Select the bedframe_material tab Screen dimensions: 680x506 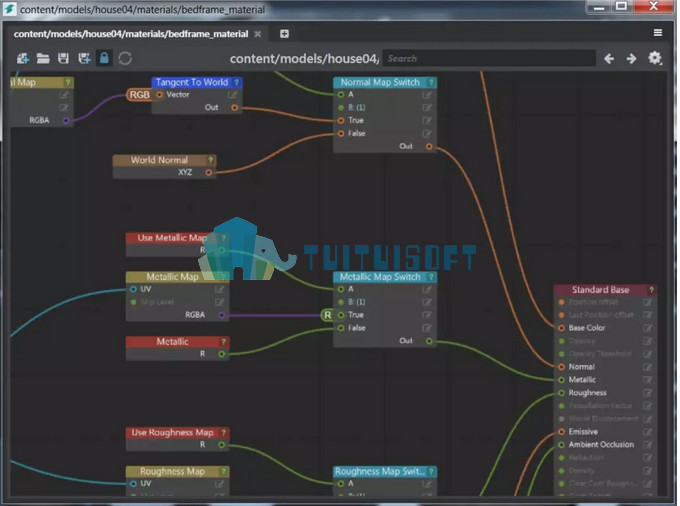[x=131, y=34]
